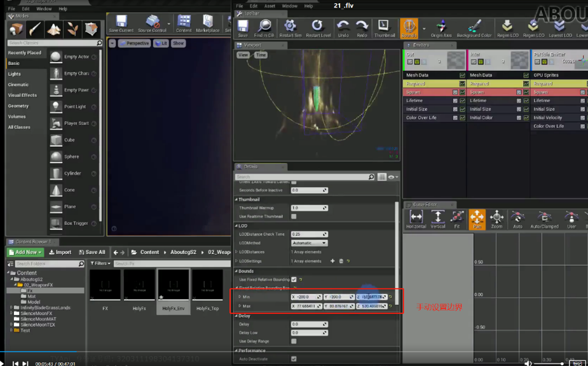The width and height of the screenshot is (588, 366).
Task: Toggle Use Delay Range checkbox
Action: point(294,341)
